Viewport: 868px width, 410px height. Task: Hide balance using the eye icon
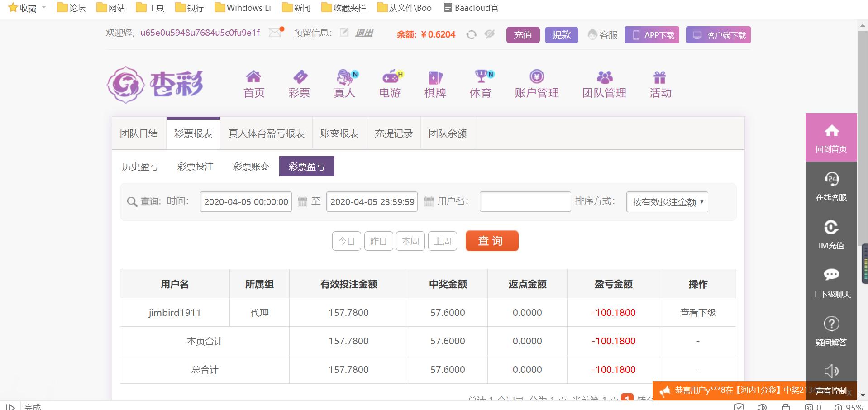point(490,34)
